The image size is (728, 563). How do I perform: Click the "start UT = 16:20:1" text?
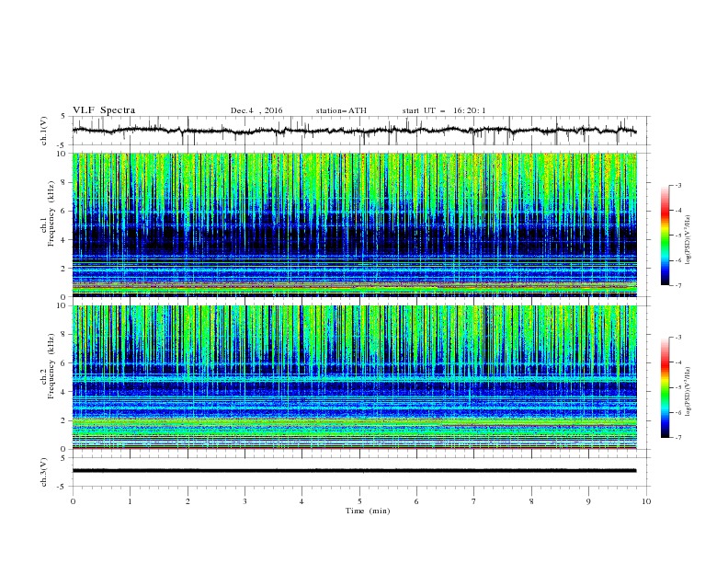[x=444, y=110]
